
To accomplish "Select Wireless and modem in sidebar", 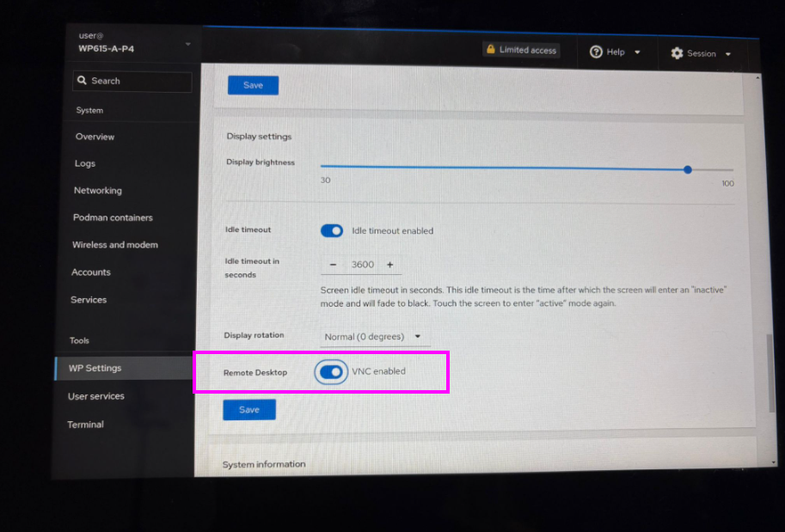I will (114, 245).
